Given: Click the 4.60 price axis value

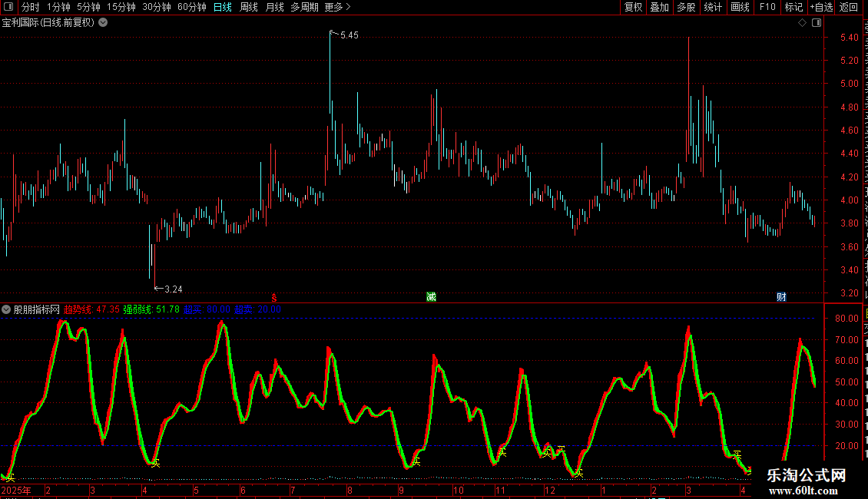Looking at the screenshot, I should [849, 131].
